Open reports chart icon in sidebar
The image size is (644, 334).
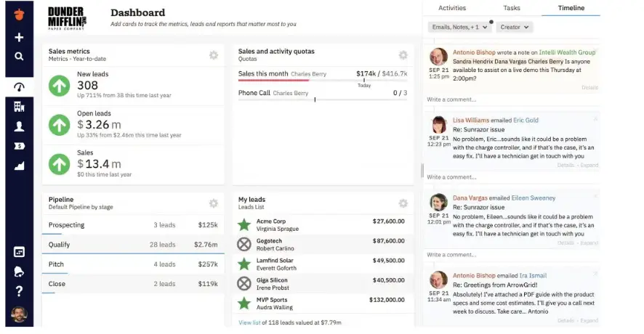[x=20, y=166]
